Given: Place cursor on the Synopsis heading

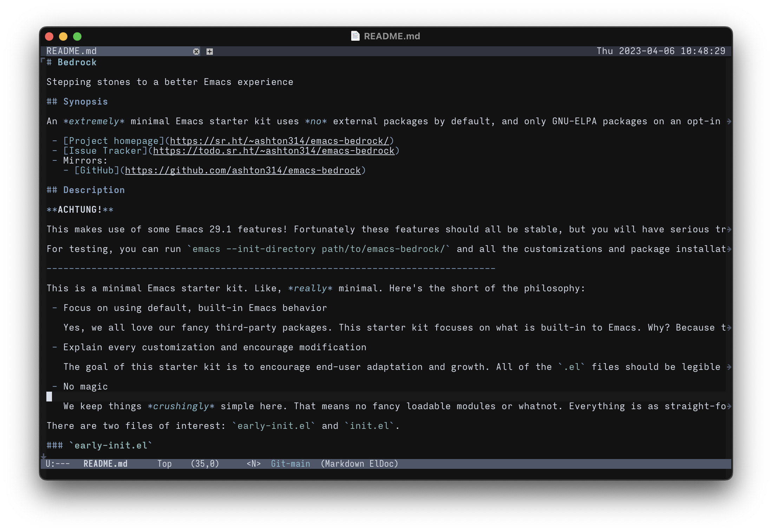Looking at the screenshot, I should (77, 102).
